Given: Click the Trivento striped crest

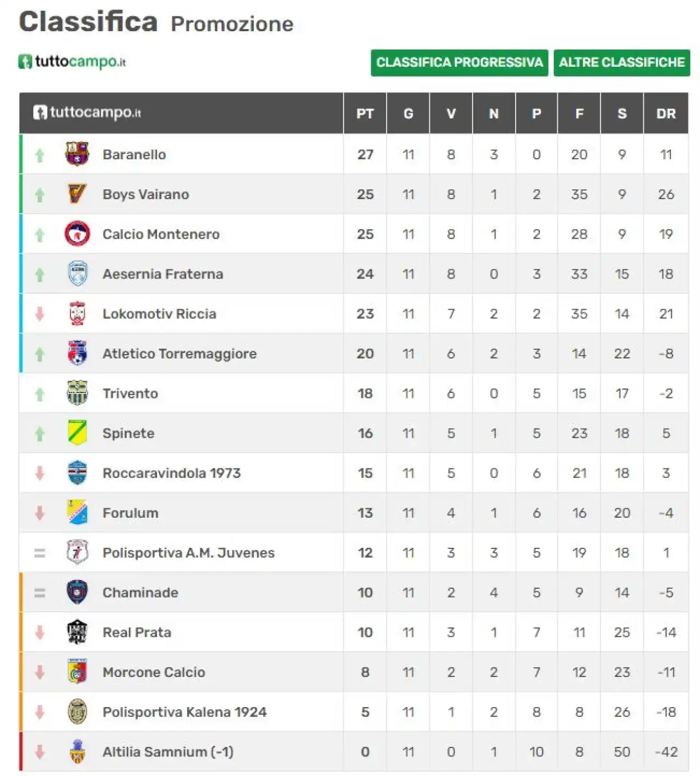Looking at the screenshot, I should 77,393.
